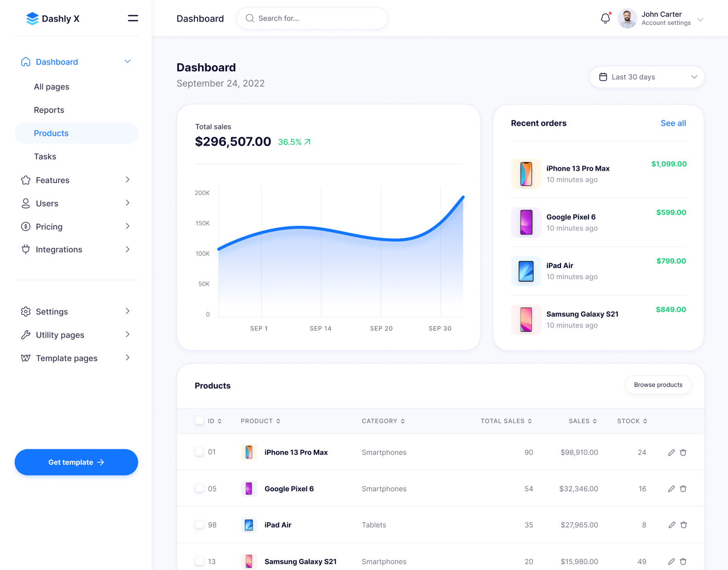Click the Search for... input field
Viewport: 728px width, 570px height.
pos(312,18)
